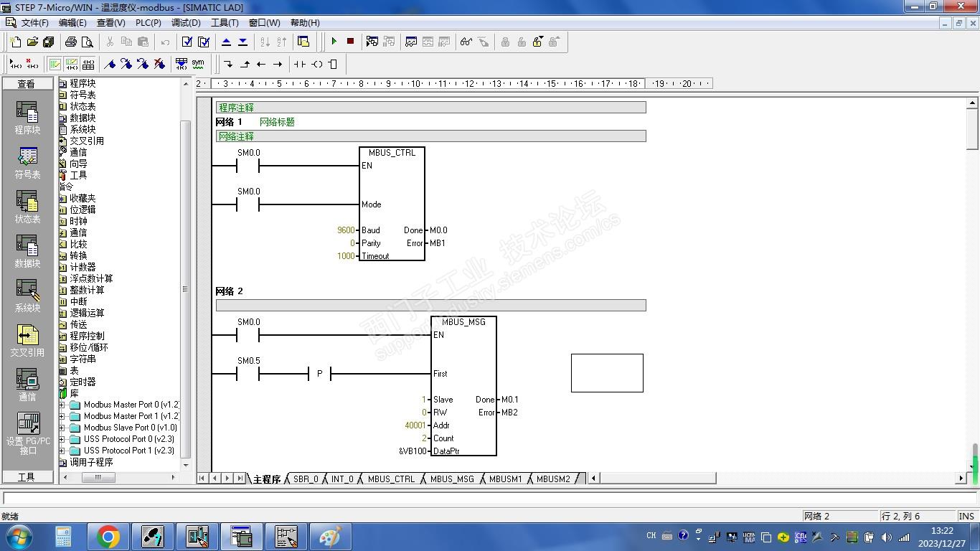Expand Modbus Slave Port 0 (v1.0) library
Viewport: 980px width, 551px height.
click(62, 428)
